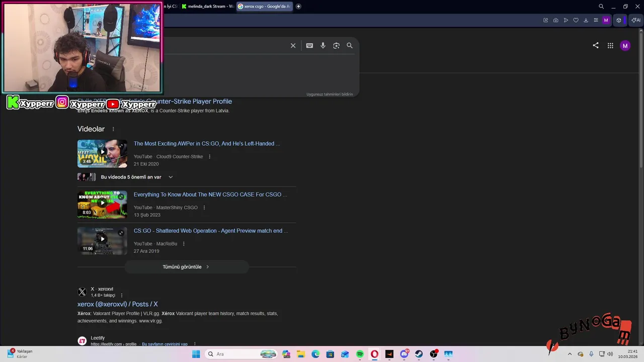The image size is (644, 362).
Task: Open Counter-Strike Player Profile result title
Action: coord(154,102)
